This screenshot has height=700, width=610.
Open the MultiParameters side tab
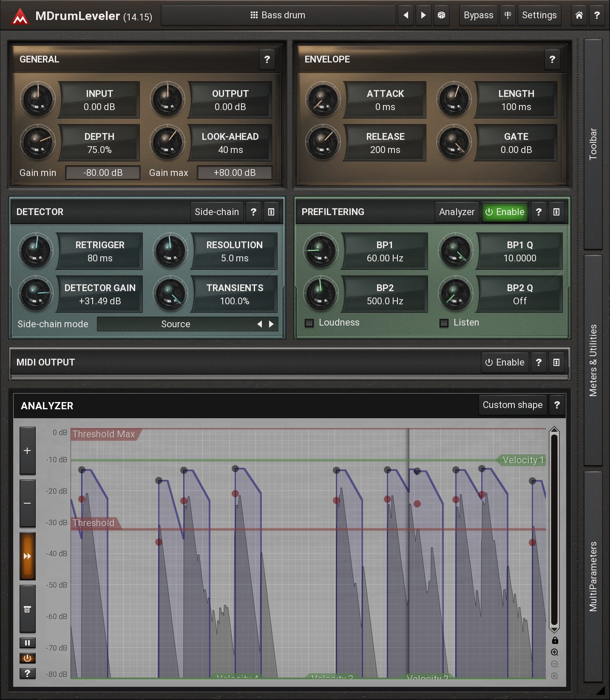click(x=593, y=576)
